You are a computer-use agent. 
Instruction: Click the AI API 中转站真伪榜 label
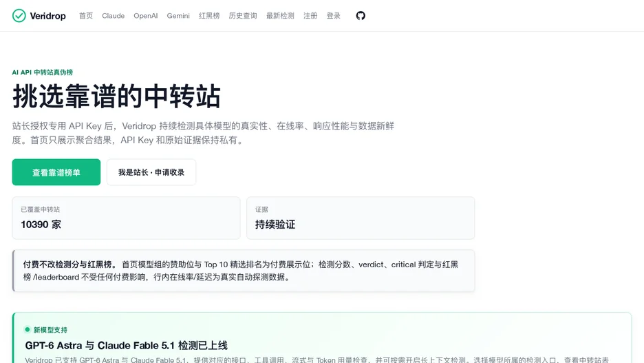[42, 72]
